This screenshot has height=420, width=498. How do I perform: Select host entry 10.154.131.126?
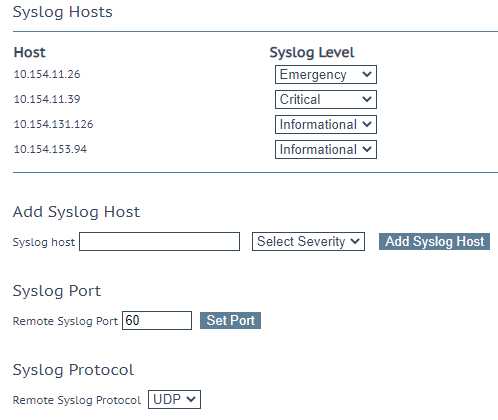tap(53, 124)
